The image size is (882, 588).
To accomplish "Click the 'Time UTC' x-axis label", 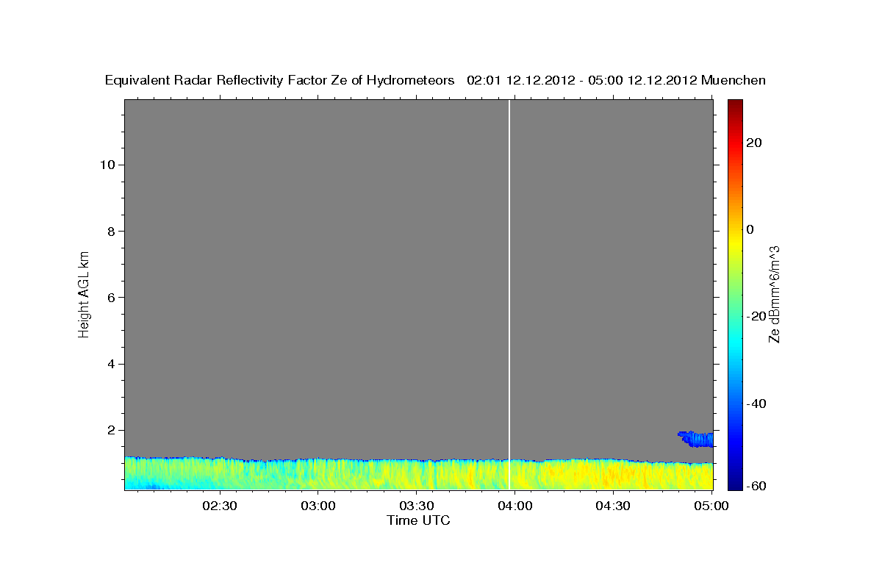I will coord(418,520).
